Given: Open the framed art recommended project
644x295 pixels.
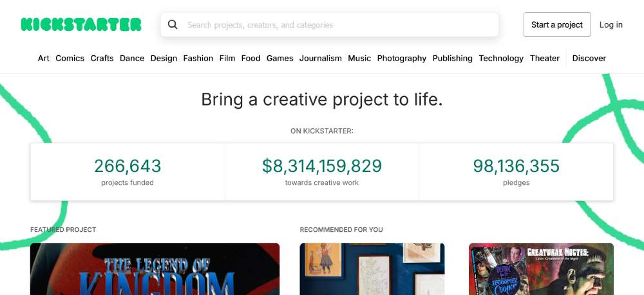Looking at the screenshot, I should click(372, 269).
